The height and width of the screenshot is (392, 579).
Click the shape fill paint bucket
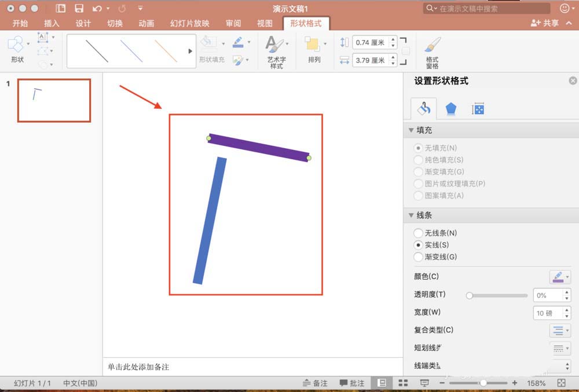(208, 42)
